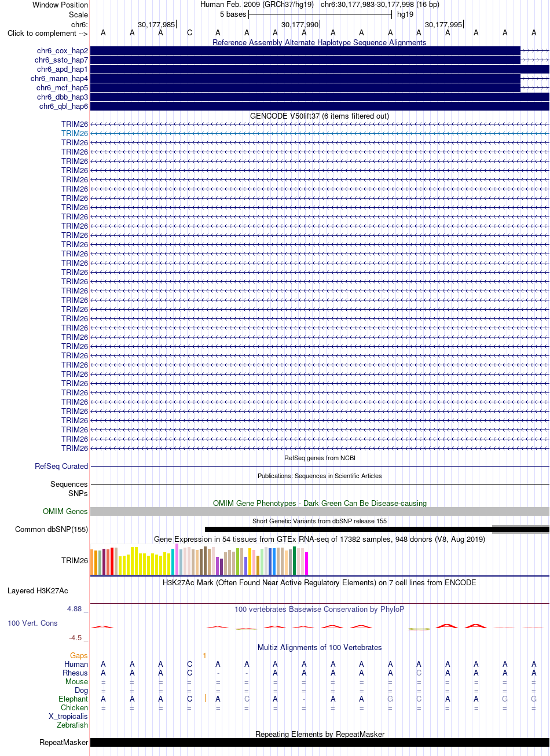This screenshot has height=756, width=550.
Task: Click 100 vertebrates Basewise Conservation by PhyloP title
Action: (x=320, y=609)
